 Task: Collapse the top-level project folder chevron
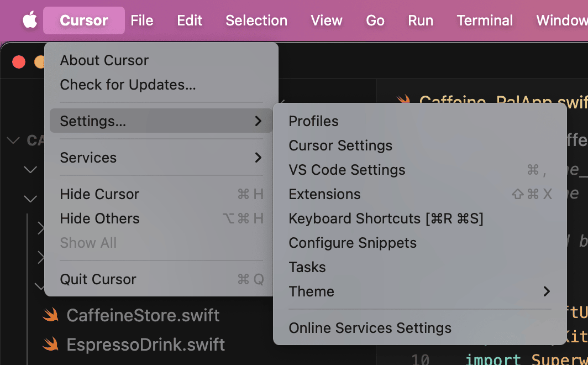pyautogui.click(x=13, y=140)
